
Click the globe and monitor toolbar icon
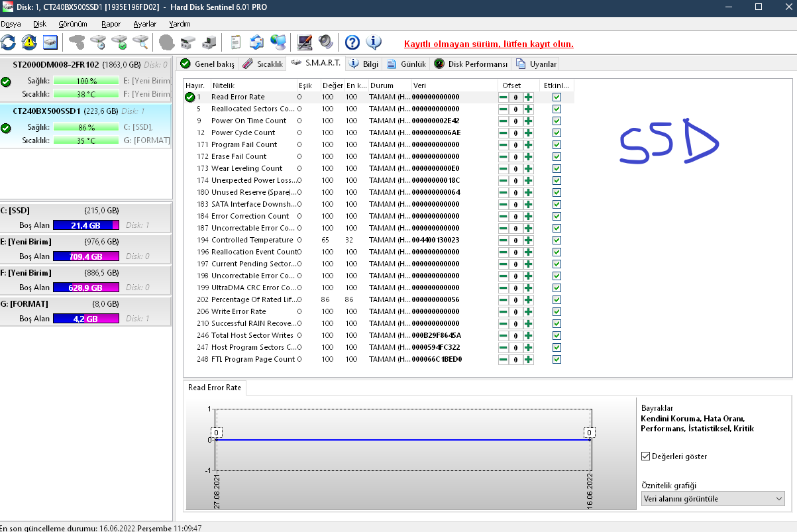pyautogui.click(x=278, y=42)
